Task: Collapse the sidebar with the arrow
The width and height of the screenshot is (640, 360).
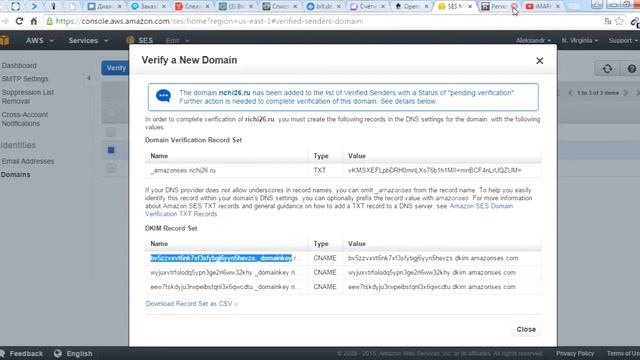Action: point(89,78)
